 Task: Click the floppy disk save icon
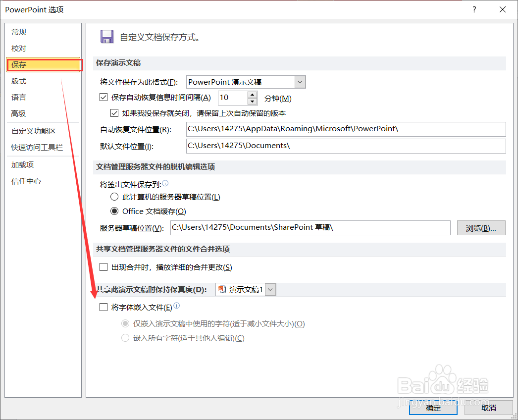[106, 37]
